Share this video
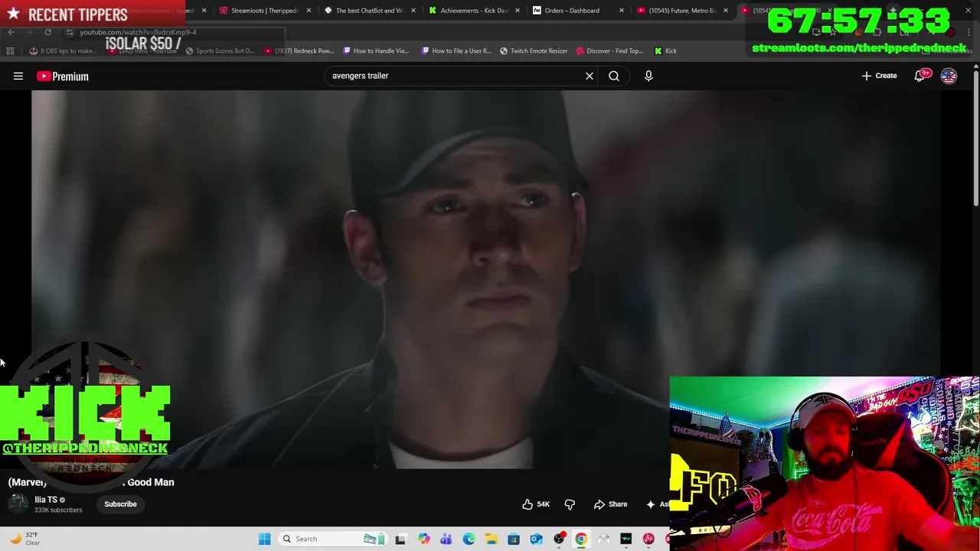The image size is (980, 551). click(611, 504)
